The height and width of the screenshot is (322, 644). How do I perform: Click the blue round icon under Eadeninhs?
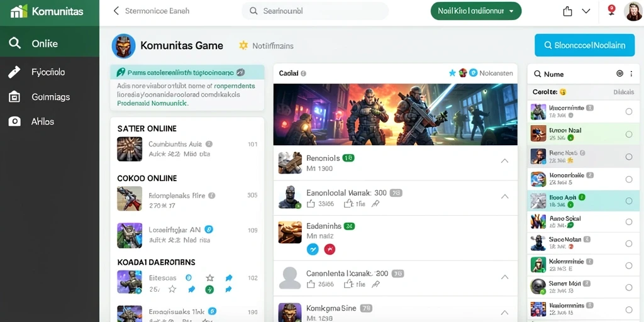313,248
